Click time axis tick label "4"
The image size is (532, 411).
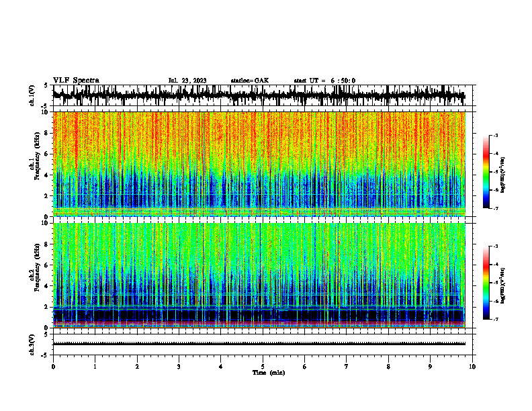221,367
